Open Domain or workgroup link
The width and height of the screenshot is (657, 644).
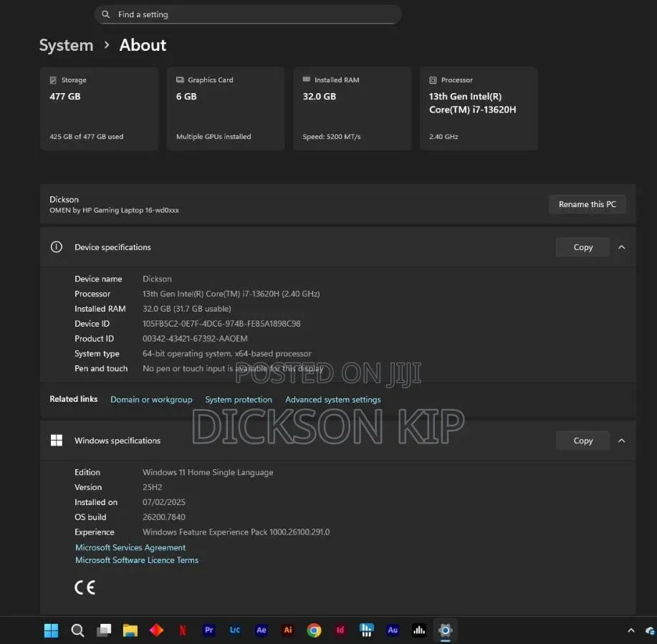(151, 399)
